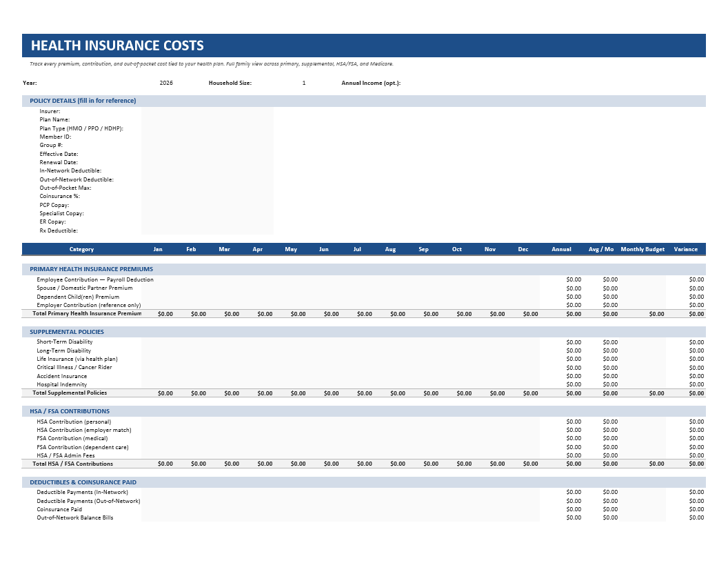Screen dimensions: 728x563
Task: Click the Coinsurance % label
Action: (59, 197)
